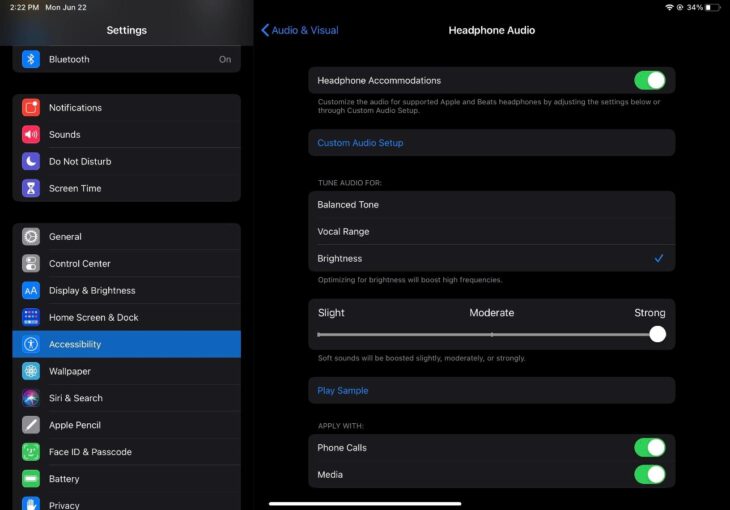The height and width of the screenshot is (510, 730).
Task: Disable the Phone Calls toggle
Action: [649, 448]
